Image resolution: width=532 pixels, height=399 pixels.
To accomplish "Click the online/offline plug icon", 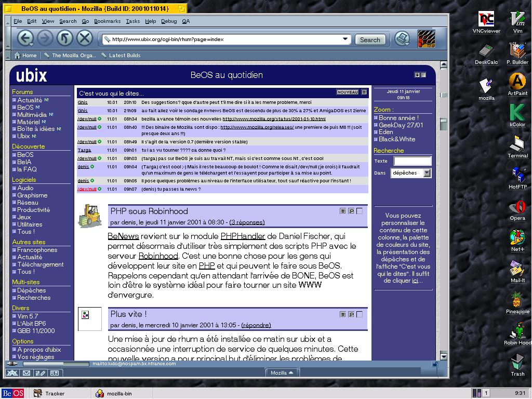I will [12, 364].
